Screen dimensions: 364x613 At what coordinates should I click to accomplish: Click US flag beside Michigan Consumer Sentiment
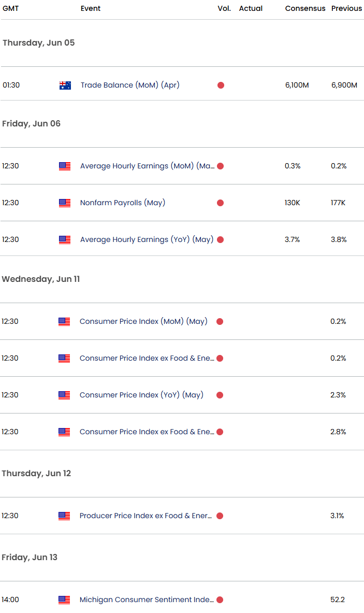(x=64, y=600)
